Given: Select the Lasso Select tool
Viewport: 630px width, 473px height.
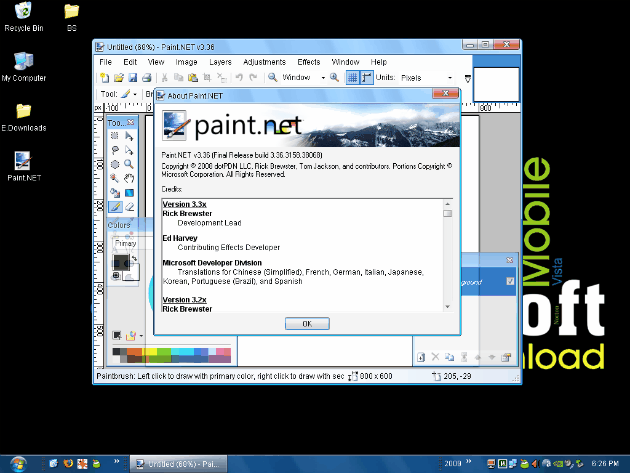Looking at the screenshot, I should pyautogui.click(x=115, y=150).
